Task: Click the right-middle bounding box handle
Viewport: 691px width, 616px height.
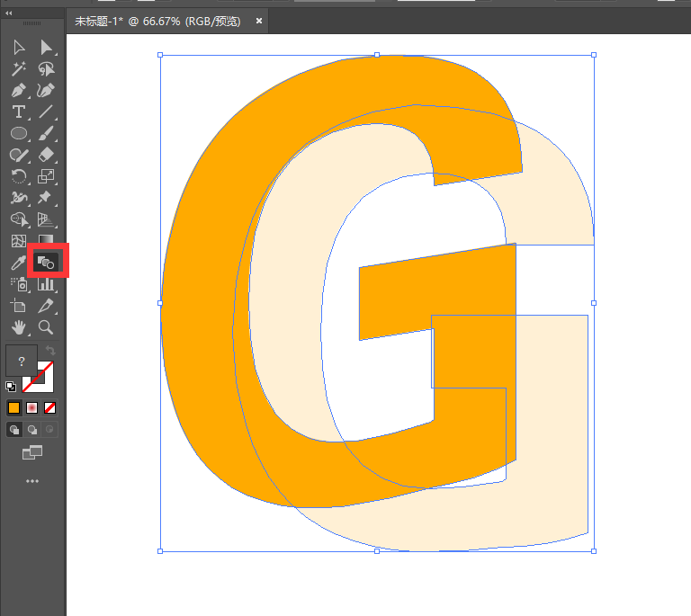Action: click(x=594, y=303)
